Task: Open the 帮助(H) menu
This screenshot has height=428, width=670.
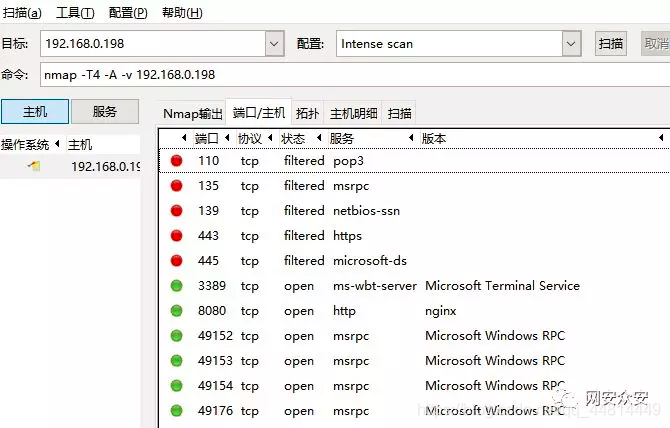Action: [182, 13]
